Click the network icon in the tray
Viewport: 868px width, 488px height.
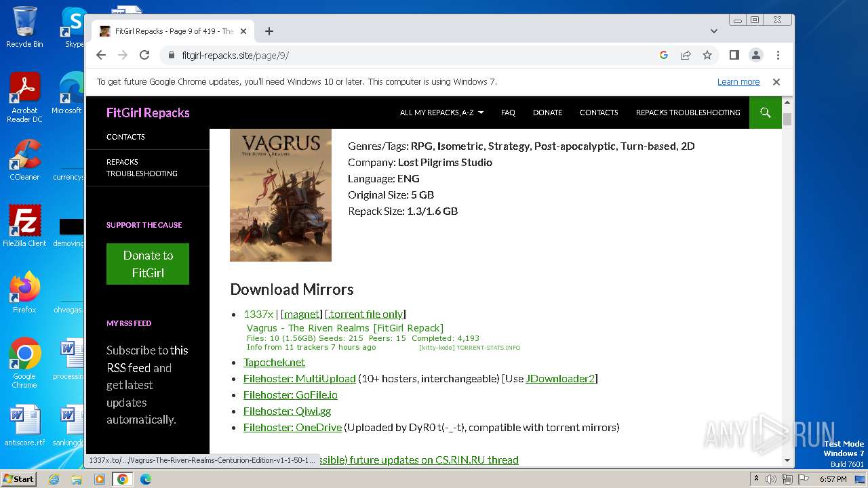787,479
